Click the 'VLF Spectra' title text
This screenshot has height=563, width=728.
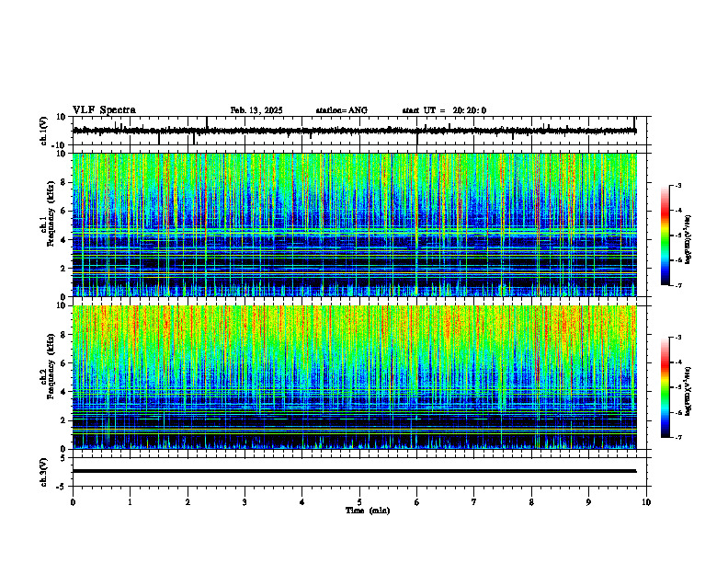click(x=104, y=110)
